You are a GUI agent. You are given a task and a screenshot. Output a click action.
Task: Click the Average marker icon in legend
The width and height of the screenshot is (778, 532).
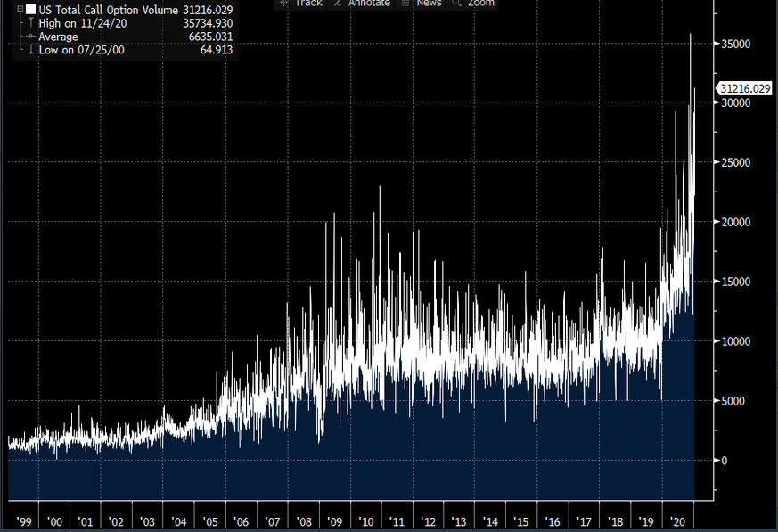(31, 37)
